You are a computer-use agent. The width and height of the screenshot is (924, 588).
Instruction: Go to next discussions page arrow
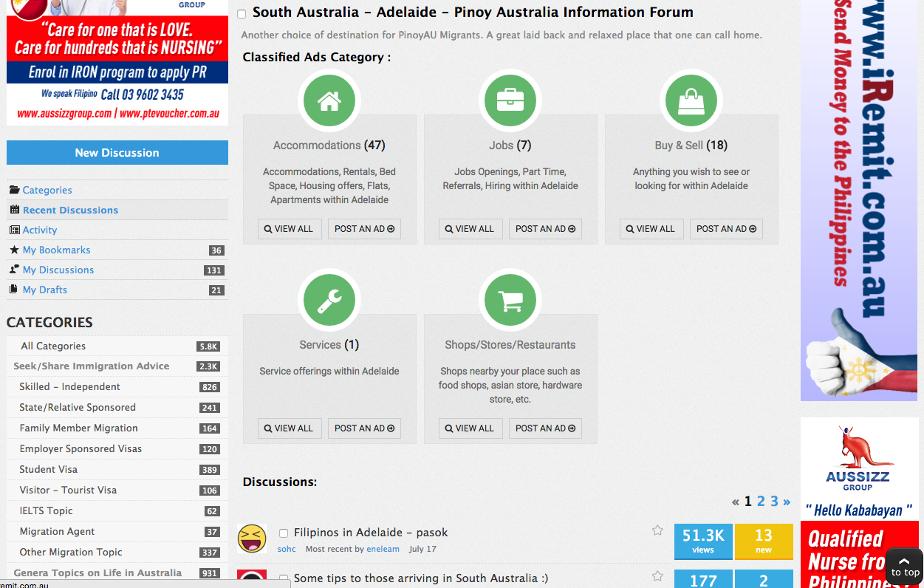pyautogui.click(x=787, y=502)
